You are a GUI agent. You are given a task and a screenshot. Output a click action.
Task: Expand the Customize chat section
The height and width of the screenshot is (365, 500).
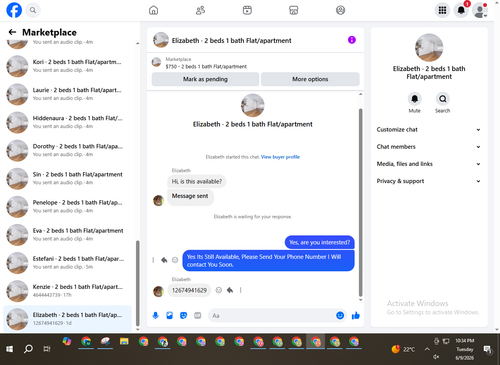428,130
